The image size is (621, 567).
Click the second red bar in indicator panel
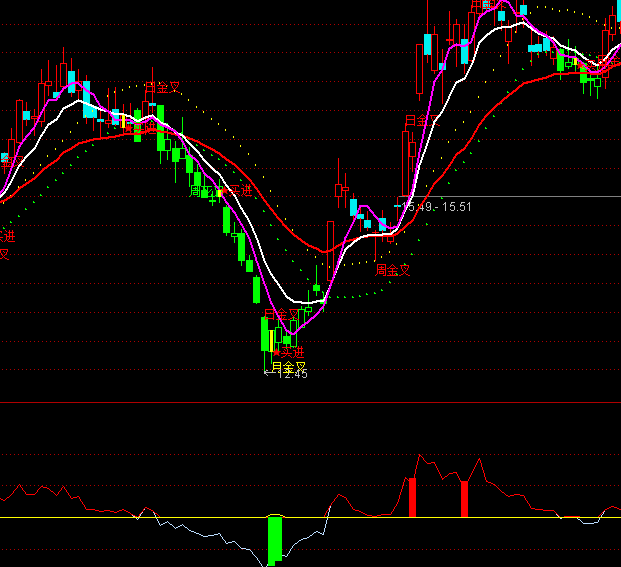[464, 499]
